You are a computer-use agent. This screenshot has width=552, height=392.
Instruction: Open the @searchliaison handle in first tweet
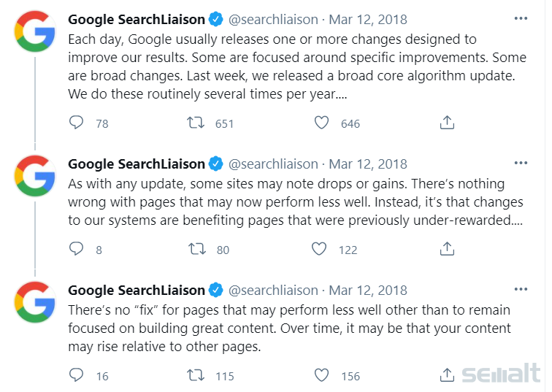[x=273, y=20]
